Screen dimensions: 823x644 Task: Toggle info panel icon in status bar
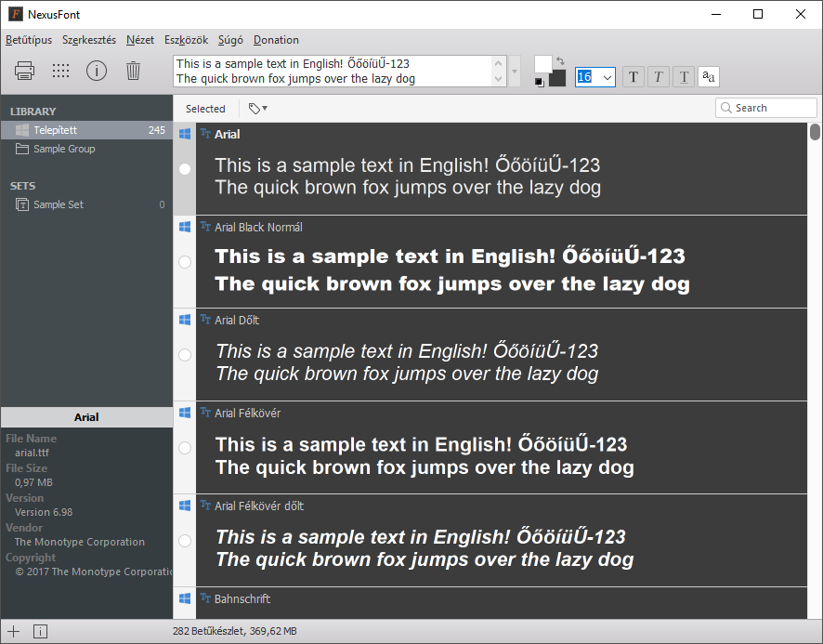(41, 631)
